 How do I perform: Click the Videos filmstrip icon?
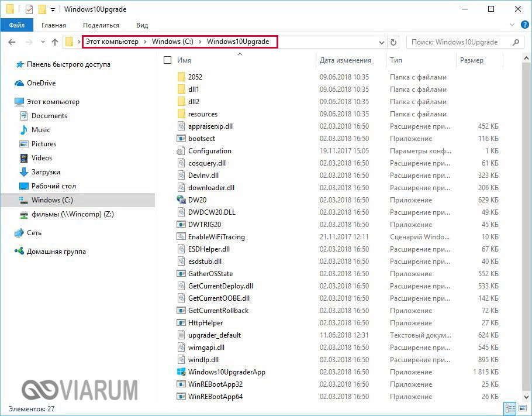[x=24, y=157]
